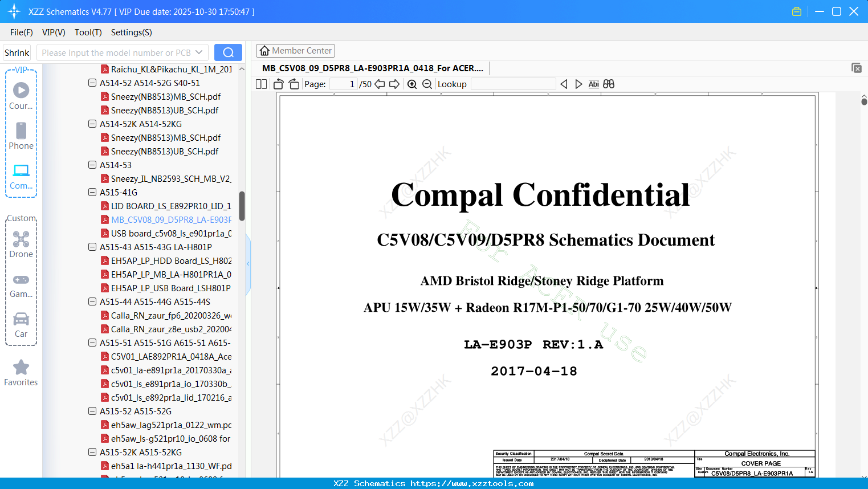
Task: Open Raichu_KL&Pikachu_KL_1M file
Action: 166,69
